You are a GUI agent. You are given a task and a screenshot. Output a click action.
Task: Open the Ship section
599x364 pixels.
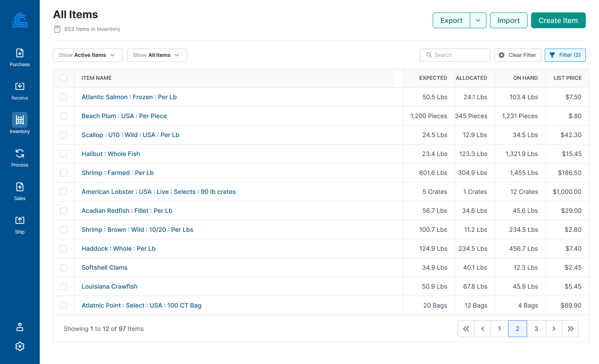20,225
